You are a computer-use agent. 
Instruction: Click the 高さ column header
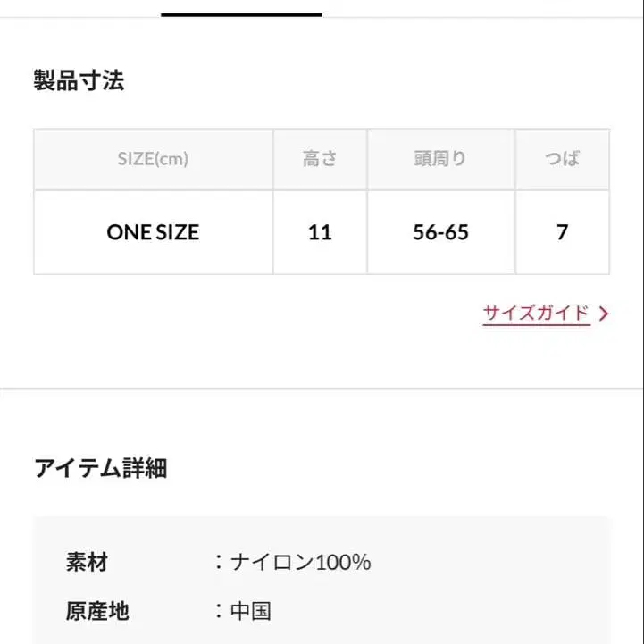tap(320, 159)
